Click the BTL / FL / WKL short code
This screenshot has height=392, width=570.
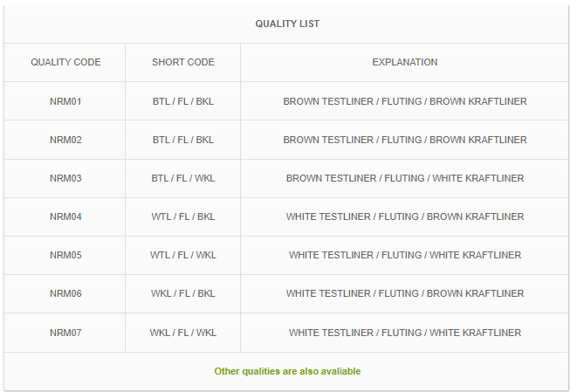[182, 179]
